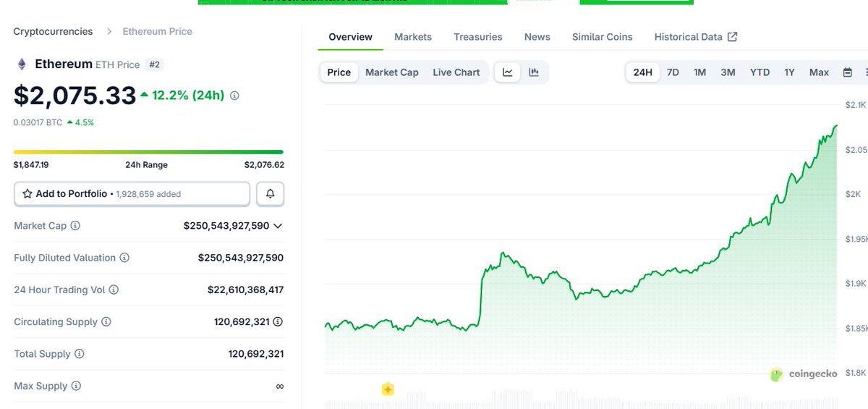Open Historical Data external link

coord(696,37)
